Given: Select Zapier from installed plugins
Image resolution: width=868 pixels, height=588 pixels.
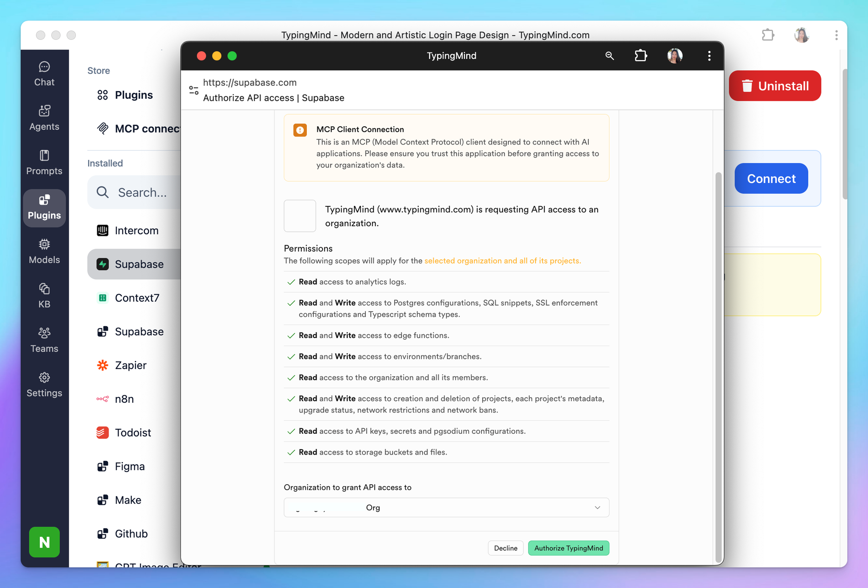Looking at the screenshot, I should point(131,365).
